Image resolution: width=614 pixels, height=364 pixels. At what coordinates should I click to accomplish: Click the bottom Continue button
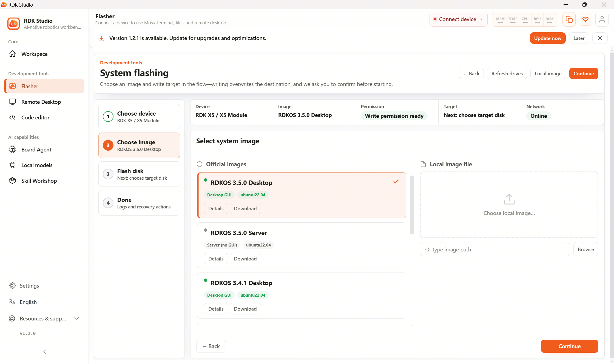[x=569, y=346]
